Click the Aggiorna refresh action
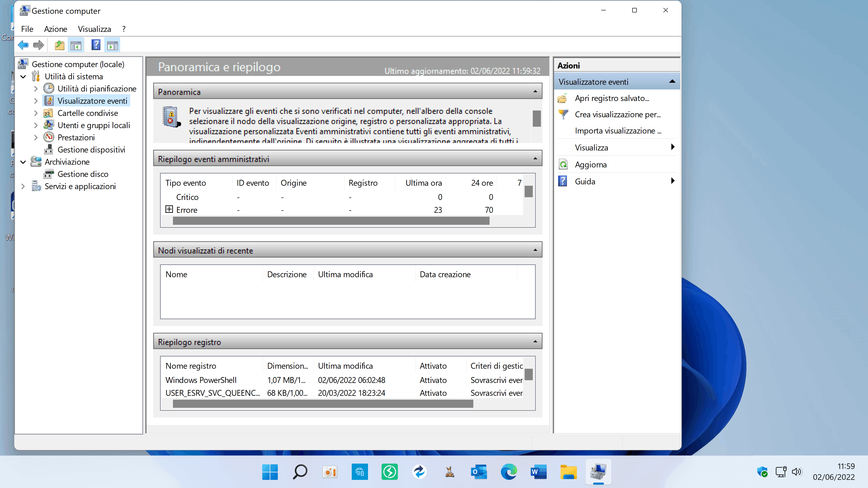The height and width of the screenshot is (488, 868). (590, 165)
